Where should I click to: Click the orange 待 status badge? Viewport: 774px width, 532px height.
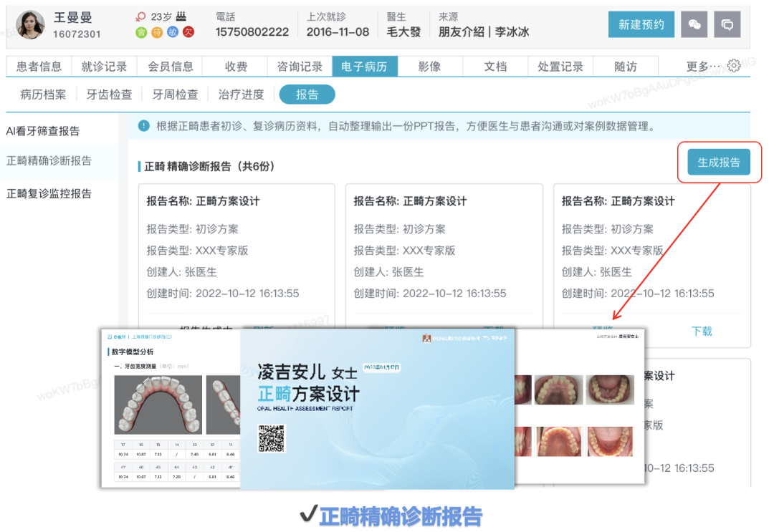coord(157,32)
